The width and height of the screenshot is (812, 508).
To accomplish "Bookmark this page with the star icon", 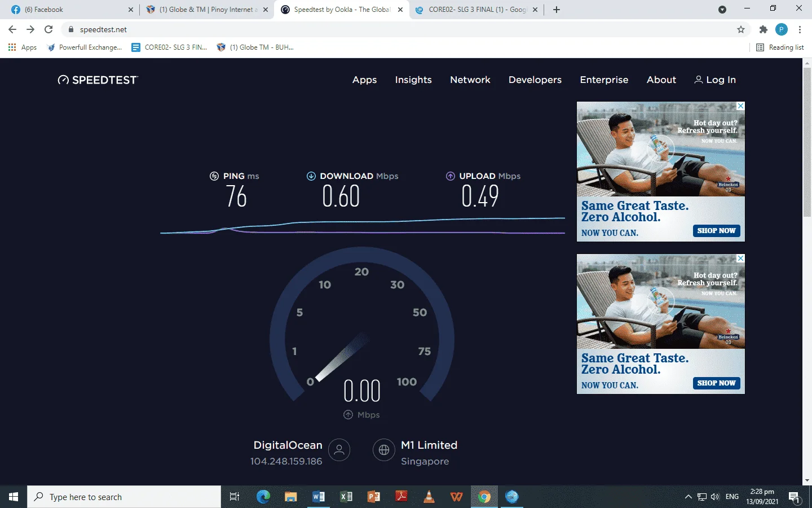I will 741,29.
